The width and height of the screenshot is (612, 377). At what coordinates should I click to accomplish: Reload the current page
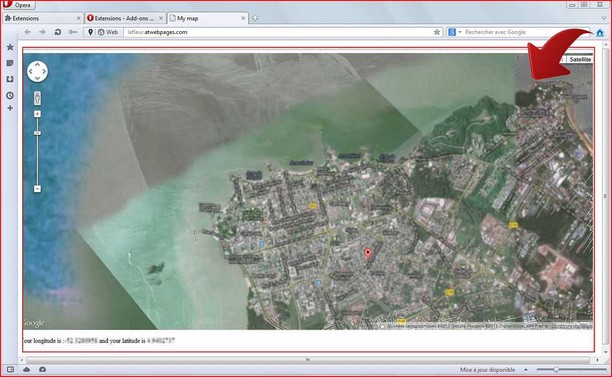point(57,32)
